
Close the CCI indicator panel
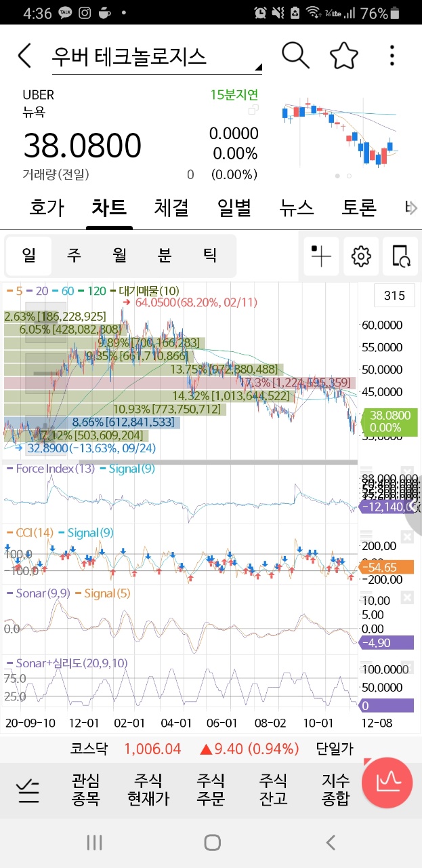406,537
